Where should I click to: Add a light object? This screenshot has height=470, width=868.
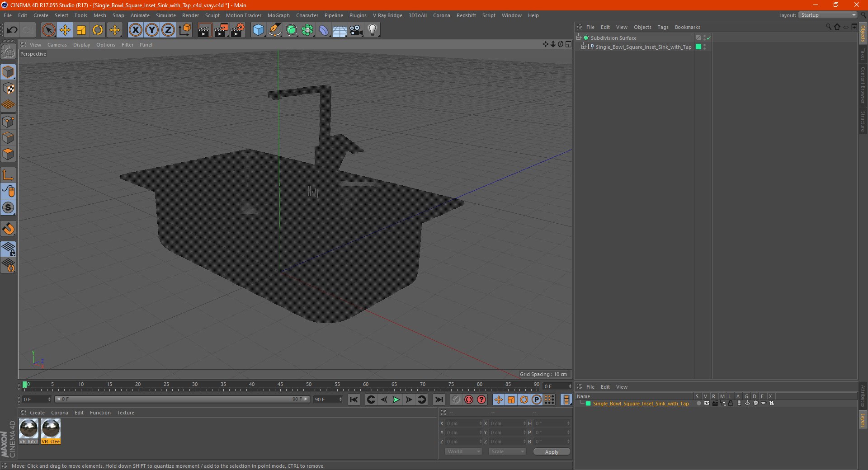[372, 30]
